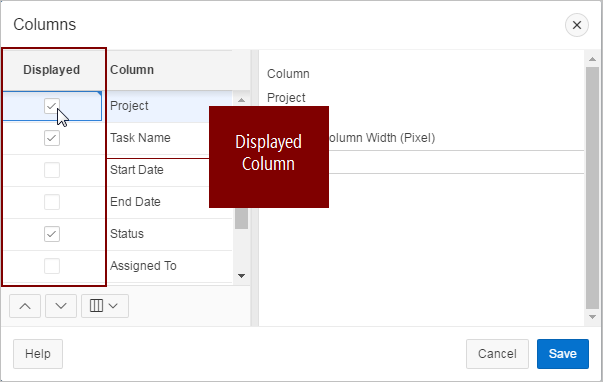Open the columns icon dropdown menu
The image size is (603, 382).
point(105,306)
